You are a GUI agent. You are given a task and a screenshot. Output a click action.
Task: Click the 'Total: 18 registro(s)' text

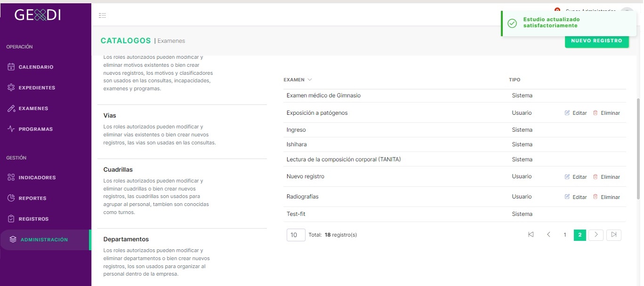coord(332,235)
